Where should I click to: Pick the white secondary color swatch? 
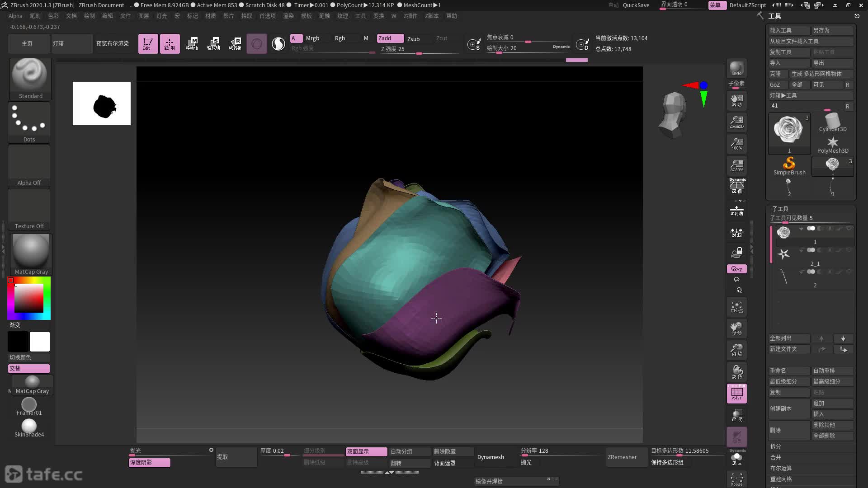(x=40, y=342)
